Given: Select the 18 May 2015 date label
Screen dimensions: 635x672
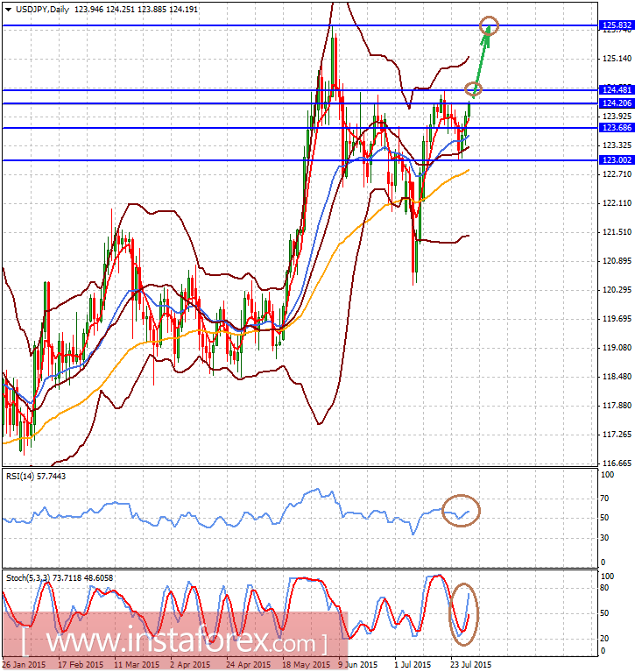Looking at the screenshot, I should (x=306, y=664).
